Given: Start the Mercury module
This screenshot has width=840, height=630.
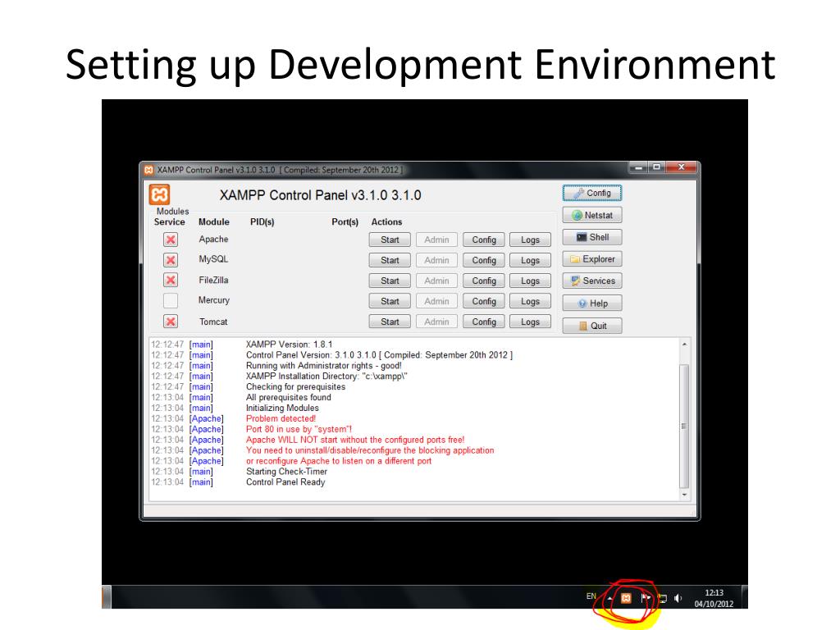Looking at the screenshot, I should click(x=390, y=301).
